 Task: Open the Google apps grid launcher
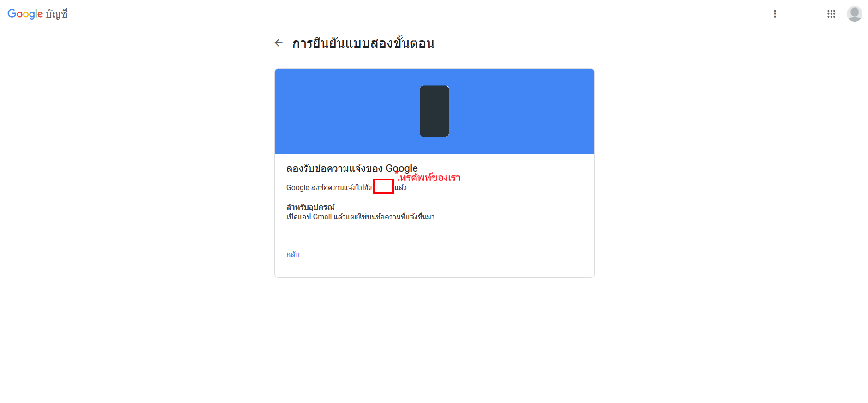tap(831, 14)
